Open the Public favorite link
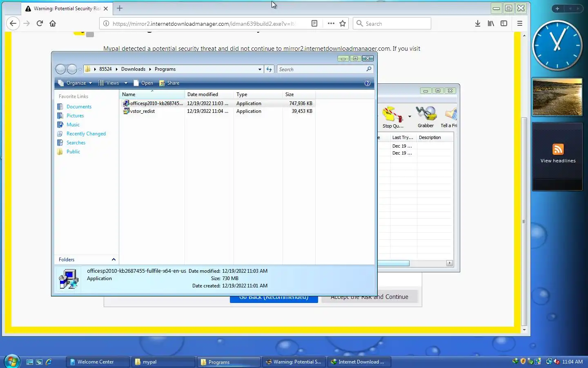Viewport: 588px width, 368px height. click(x=73, y=152)
